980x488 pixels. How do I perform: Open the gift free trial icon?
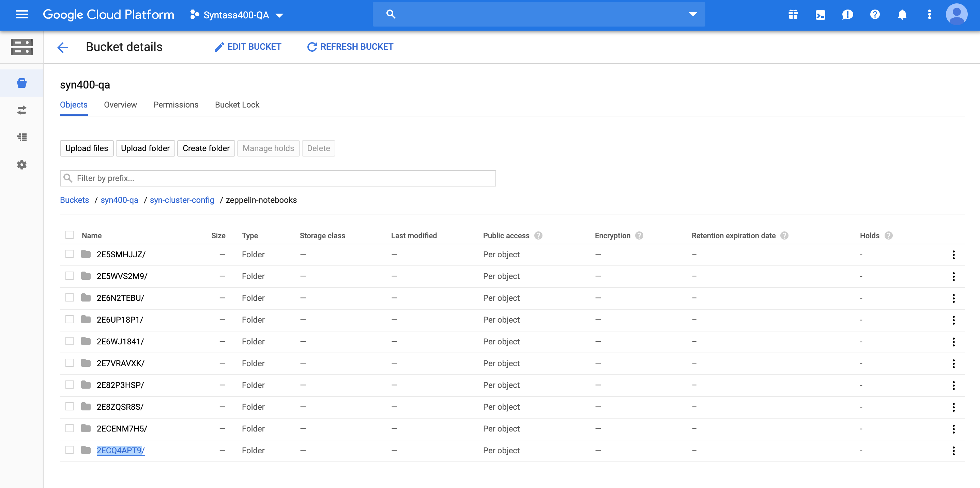(x=793, y=15)
